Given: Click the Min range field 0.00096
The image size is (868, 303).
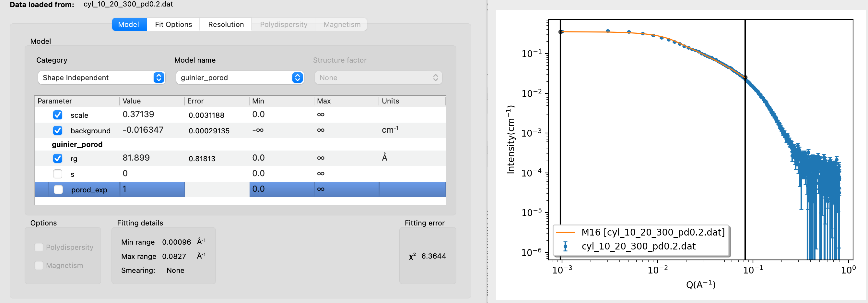Looking at the screenshot, I should (x=177, y=242).
